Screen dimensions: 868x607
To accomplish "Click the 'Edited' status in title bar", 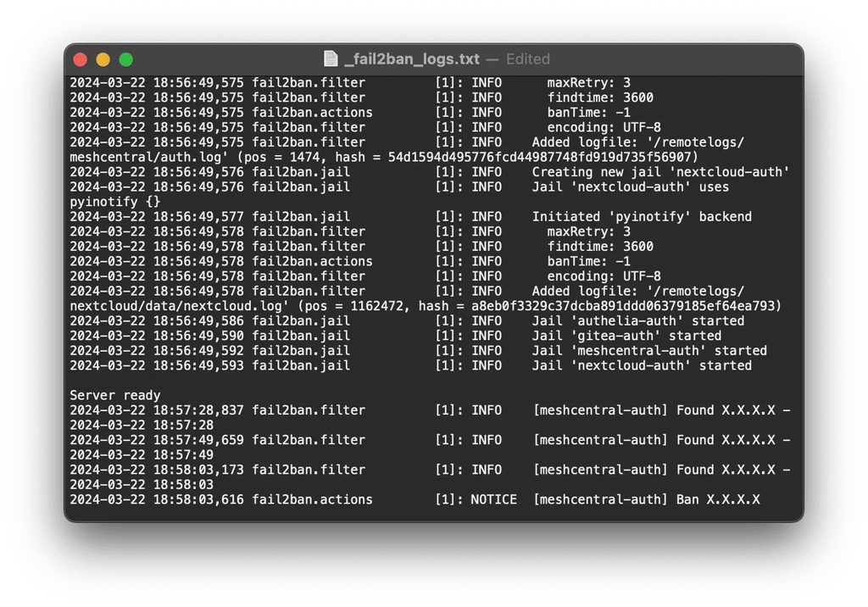I will [x=528, y=58].
